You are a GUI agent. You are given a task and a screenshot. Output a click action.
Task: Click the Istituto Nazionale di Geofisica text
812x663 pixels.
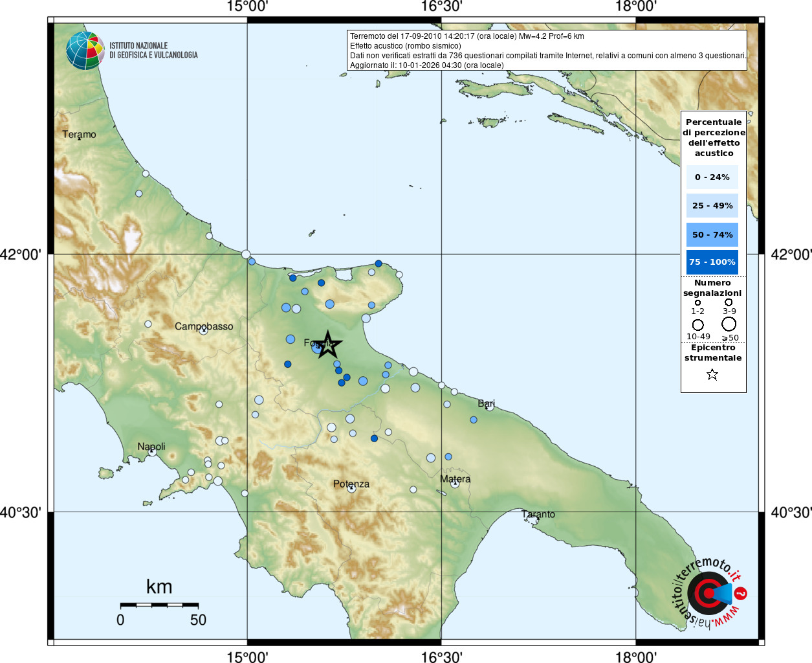153,51
